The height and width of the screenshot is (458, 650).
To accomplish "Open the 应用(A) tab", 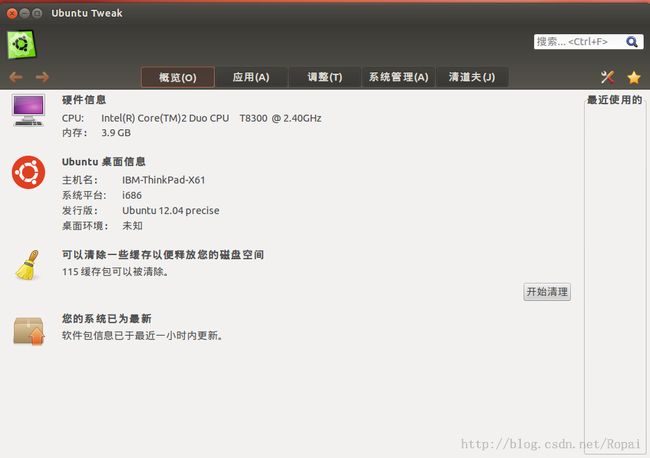I will coord(251,77).
